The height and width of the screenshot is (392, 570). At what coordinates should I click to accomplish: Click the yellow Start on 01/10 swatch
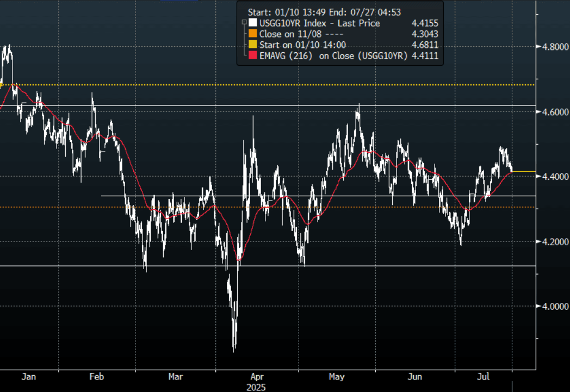[252, 45]
